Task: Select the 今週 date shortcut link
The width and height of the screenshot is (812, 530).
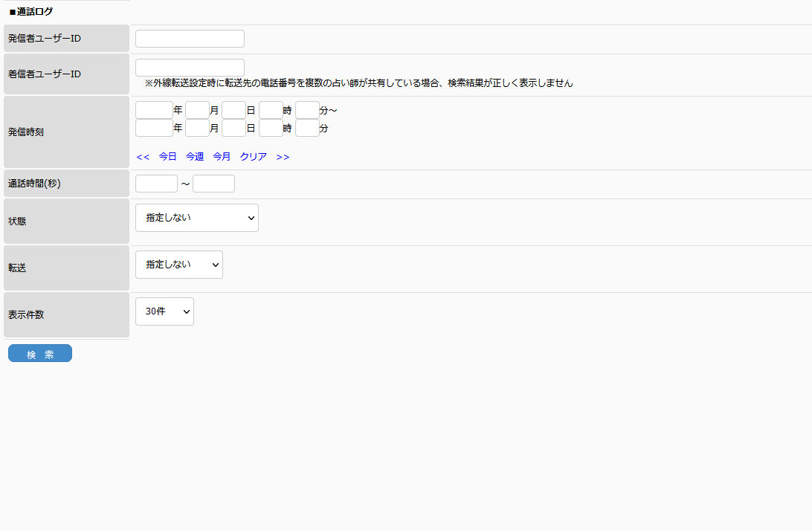Action: coord(195,157)
